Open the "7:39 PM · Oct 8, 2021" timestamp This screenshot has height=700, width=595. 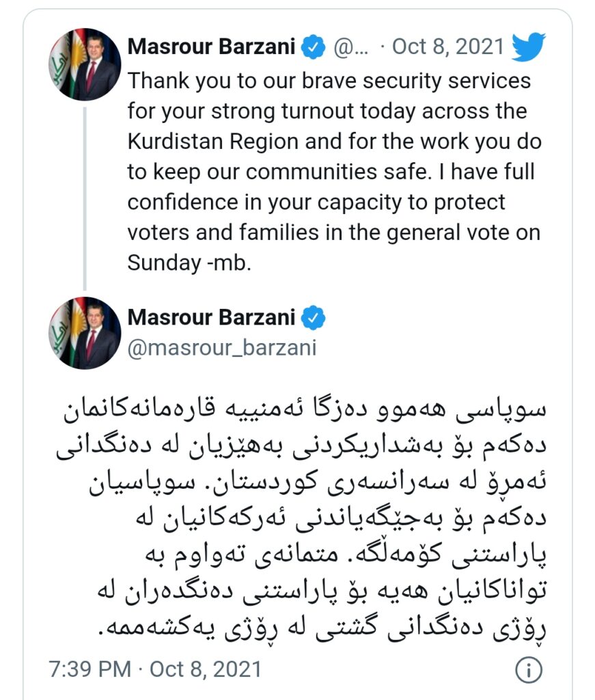point(155,668)
